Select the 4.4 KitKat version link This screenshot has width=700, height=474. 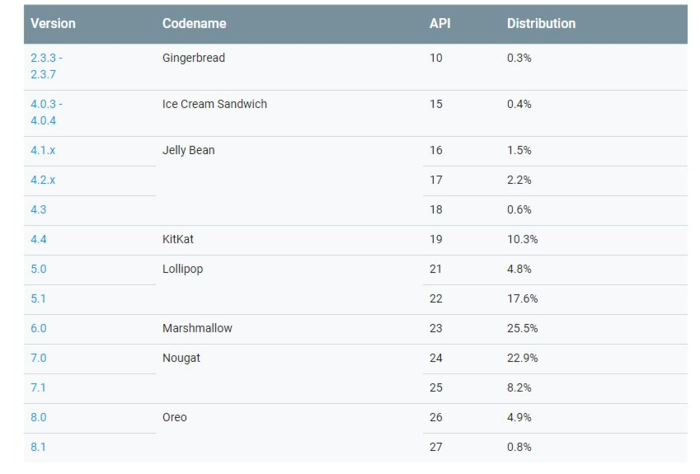(x=39, y=240)
